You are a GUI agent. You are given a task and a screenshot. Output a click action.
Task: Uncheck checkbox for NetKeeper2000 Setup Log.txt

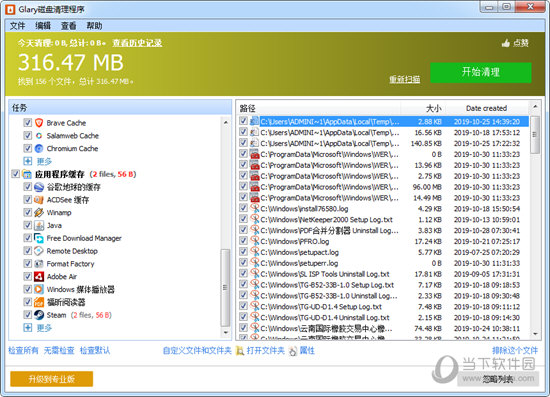coord(243,219)
